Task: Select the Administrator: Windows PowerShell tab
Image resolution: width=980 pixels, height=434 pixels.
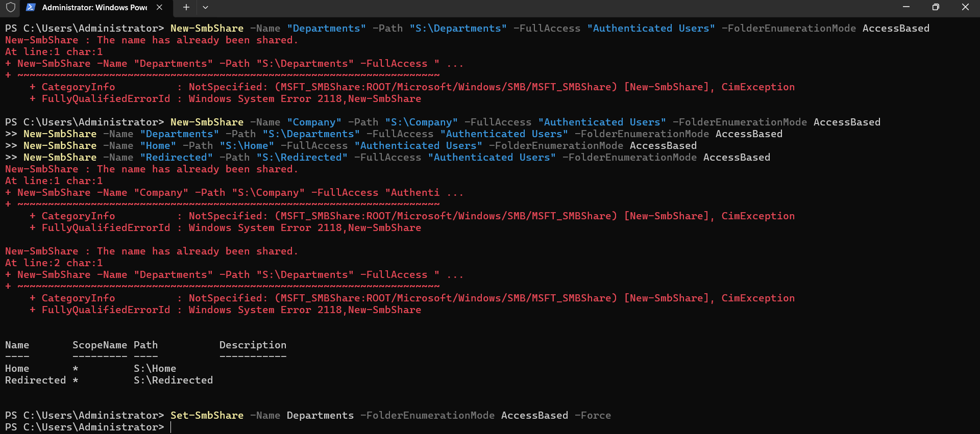Action: pos(95,8)
